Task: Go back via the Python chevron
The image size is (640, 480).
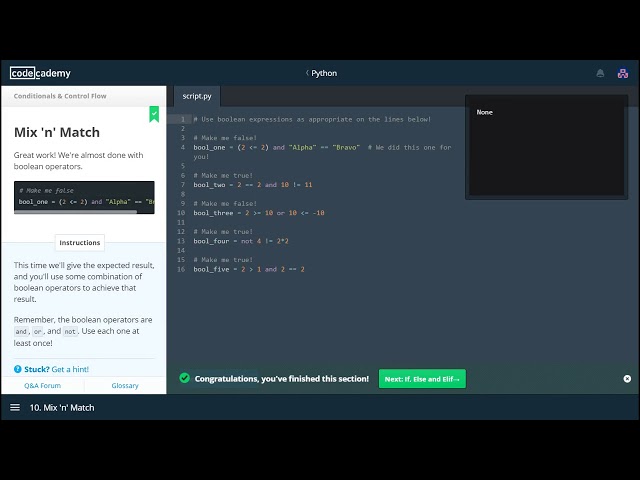Action: coord(321,73)
